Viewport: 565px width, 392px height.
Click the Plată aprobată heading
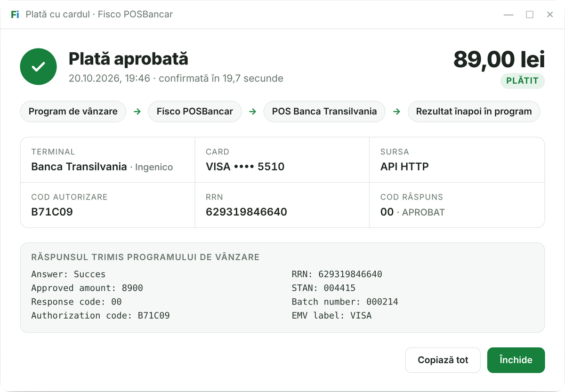[129, 59]
